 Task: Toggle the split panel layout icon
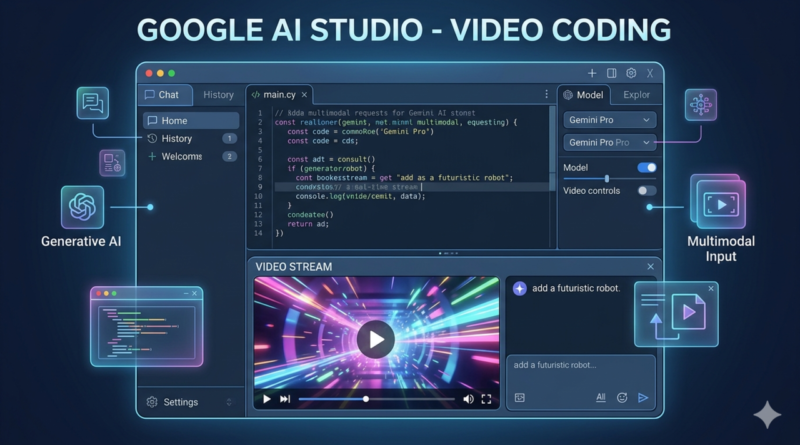click(x=611, y=73)
